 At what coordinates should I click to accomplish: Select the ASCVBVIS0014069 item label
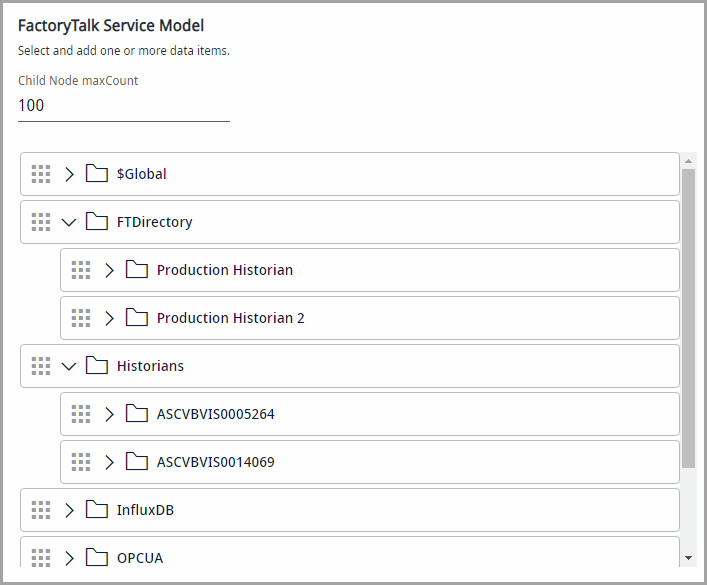(216, 462)
